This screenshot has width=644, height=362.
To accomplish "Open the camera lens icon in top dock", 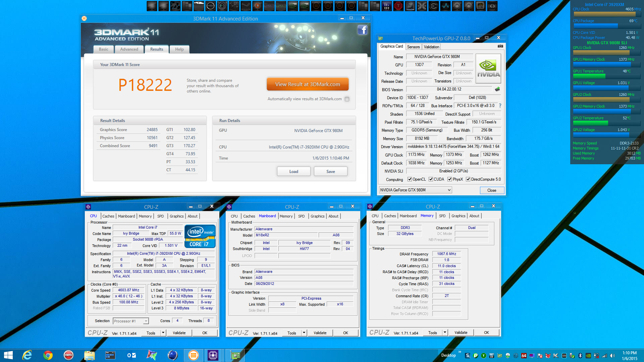I will pos(222,6).
